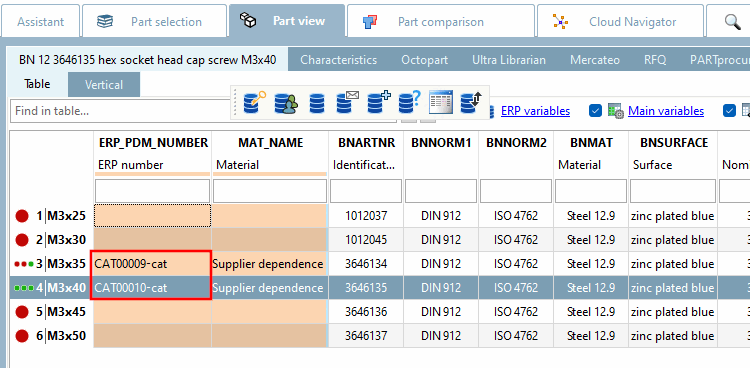Click the database with envelope icon
The width and height of the screenshot is (750, 368).
pos(347,102)
